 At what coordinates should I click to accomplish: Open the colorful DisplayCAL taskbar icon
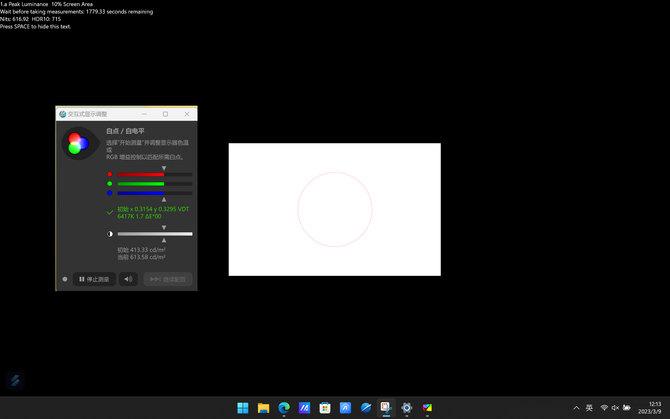pos(427,408)
